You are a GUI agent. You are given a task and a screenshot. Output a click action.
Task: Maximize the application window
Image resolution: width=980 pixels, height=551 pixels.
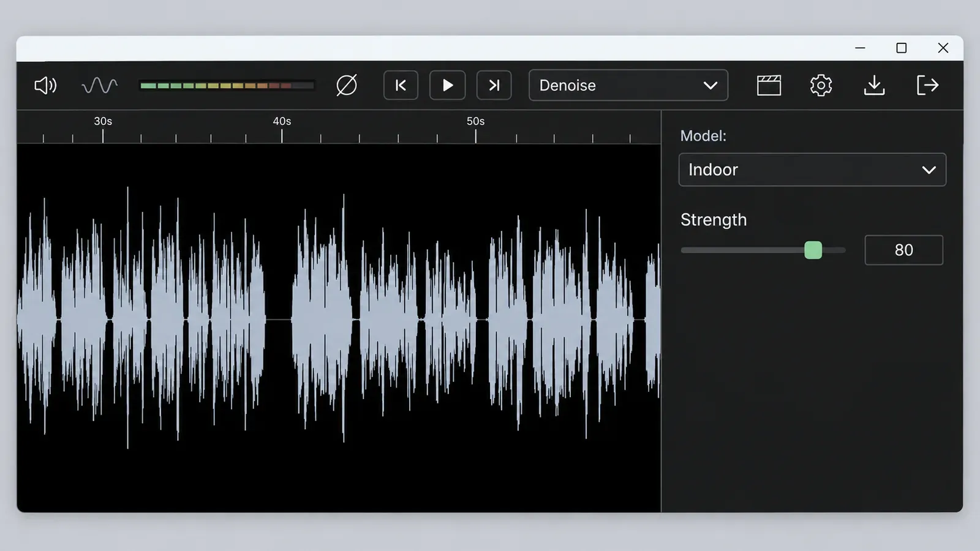(902, 48)
